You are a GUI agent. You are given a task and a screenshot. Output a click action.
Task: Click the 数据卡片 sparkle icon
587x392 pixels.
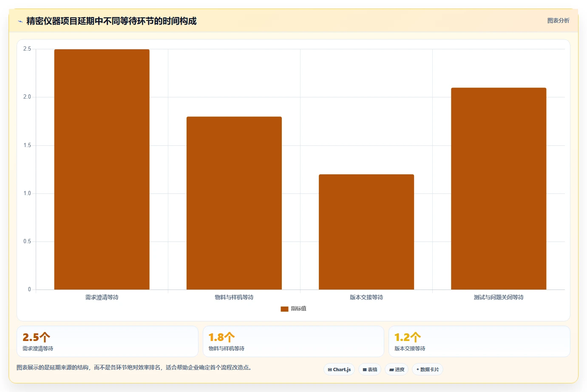tap(418, 369)
